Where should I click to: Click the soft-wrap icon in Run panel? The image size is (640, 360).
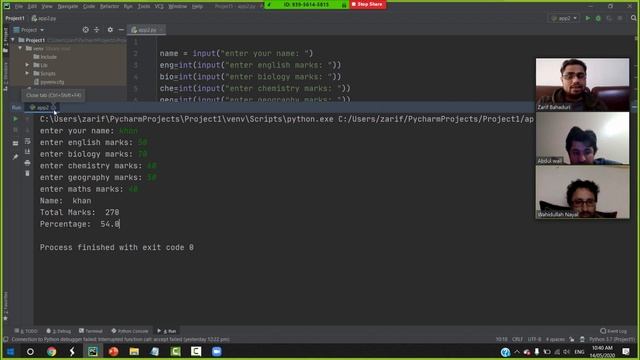(x=27, y=141)
